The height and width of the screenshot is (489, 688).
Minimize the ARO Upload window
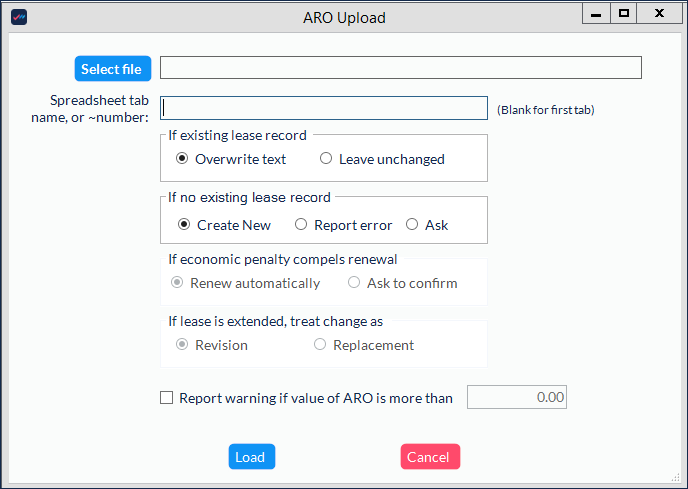pyautogui.click(x=596, y=14)
